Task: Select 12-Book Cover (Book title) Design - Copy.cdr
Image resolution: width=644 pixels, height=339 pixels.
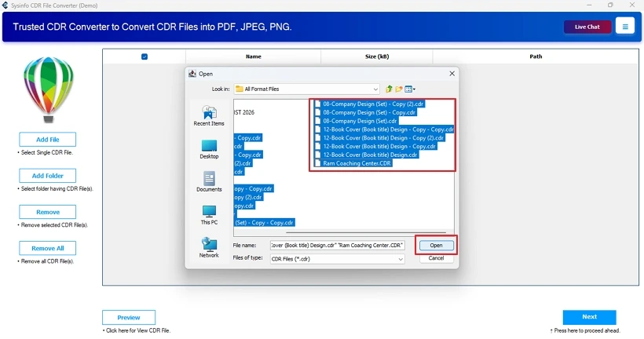Action: tap(375, 147)
